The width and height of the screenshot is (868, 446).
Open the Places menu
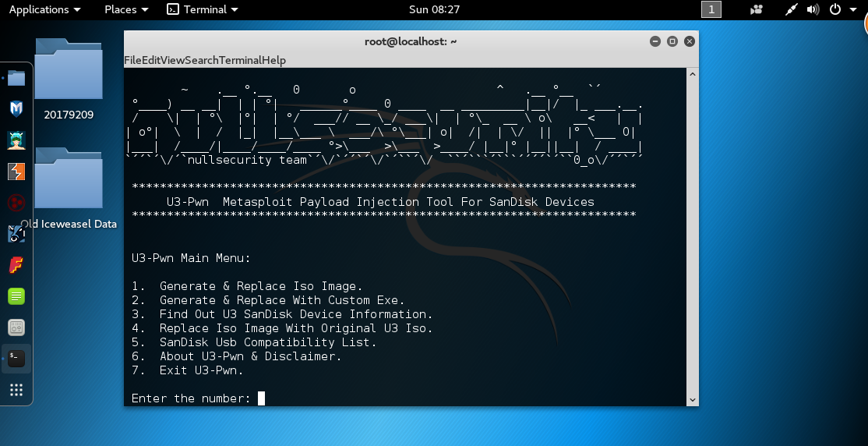click(x=127, y=9)
